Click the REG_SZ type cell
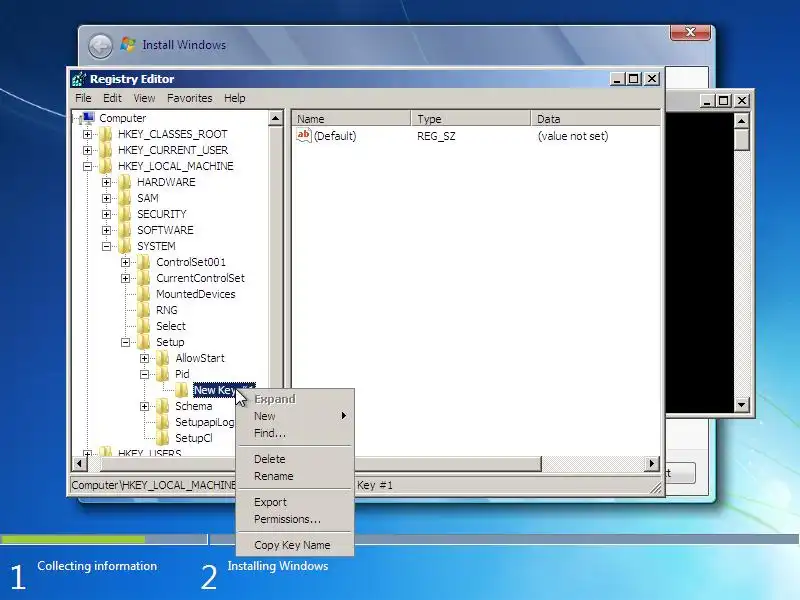This screenshot has width=800, height=600. [436, 136]
